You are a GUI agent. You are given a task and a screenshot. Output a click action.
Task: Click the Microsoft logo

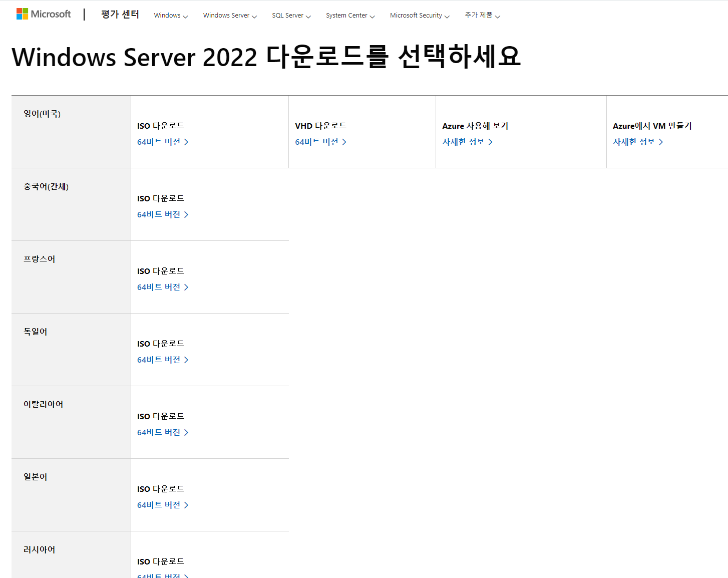(44, 14)
